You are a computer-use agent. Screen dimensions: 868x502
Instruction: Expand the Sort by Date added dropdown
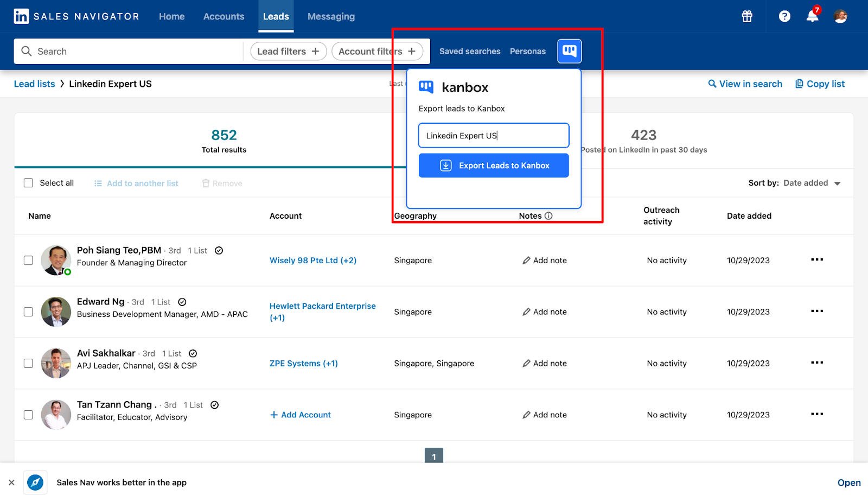[x=812, y=183]
